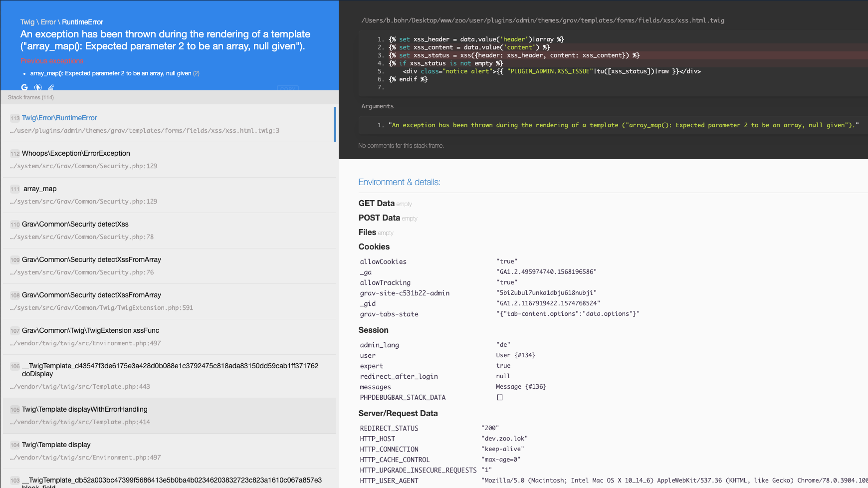Select stack frame 109 detectXssFromArray

click(170, 266)
